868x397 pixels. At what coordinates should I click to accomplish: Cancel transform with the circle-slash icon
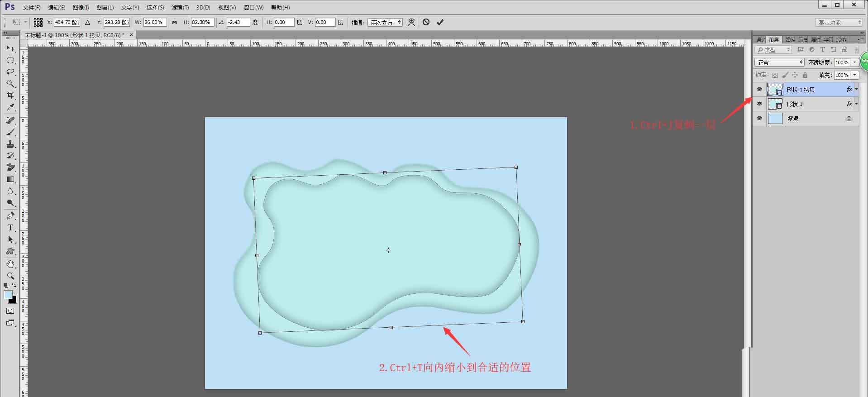click(426, 22)
